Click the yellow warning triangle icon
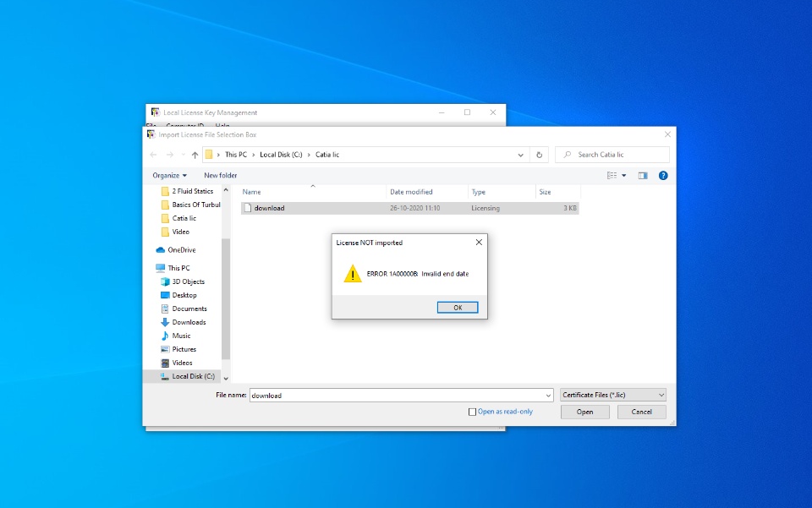Screen dimensions: 812x508 [353, 274]
